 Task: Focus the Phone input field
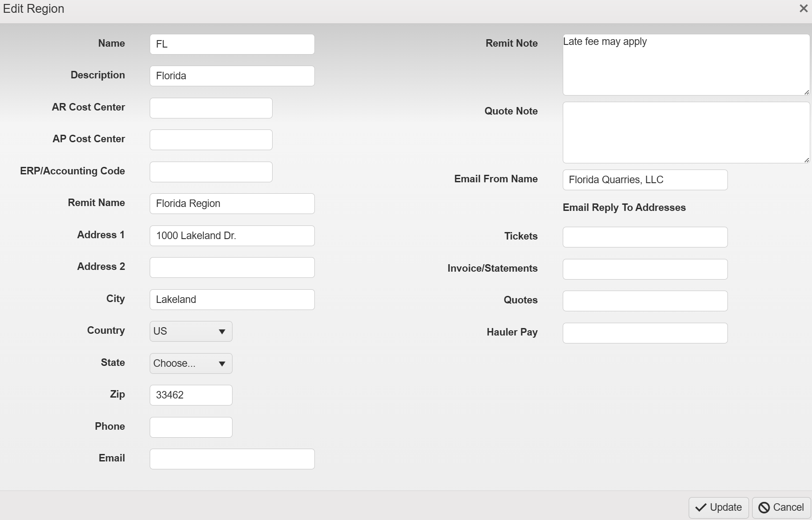tap(191, 427)
